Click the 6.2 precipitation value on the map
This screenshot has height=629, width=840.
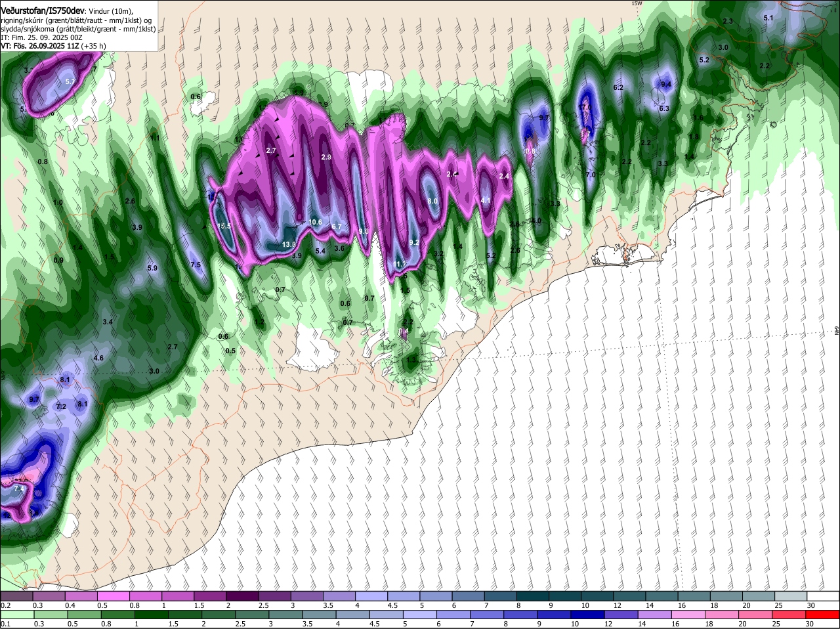tap(618, 87)
